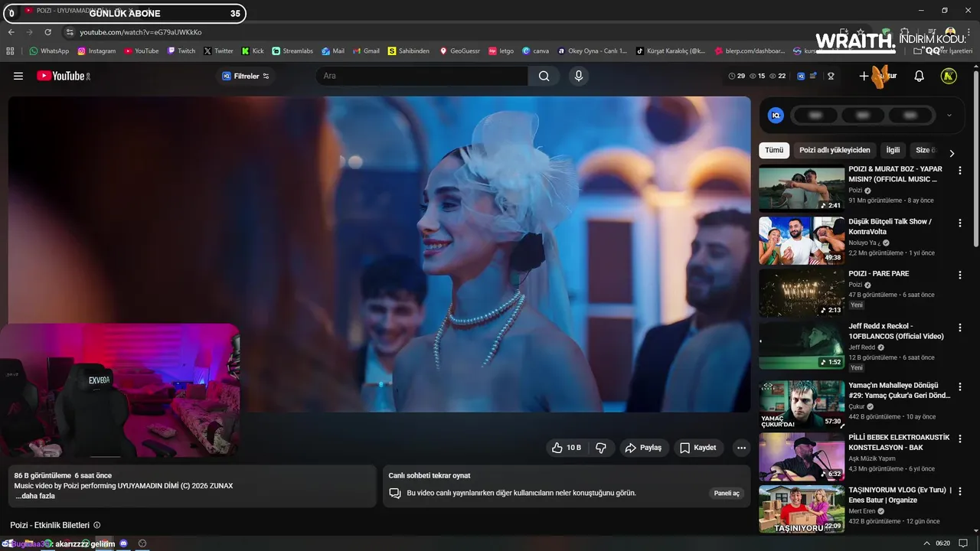Open Jeff Redd x Reckol video thumbnail

[x=802, y=344]
